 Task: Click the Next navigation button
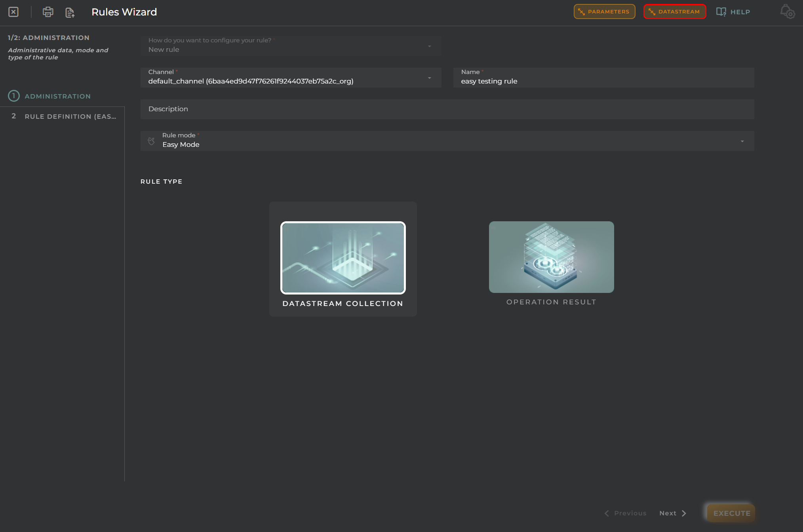tap(673, 513)
